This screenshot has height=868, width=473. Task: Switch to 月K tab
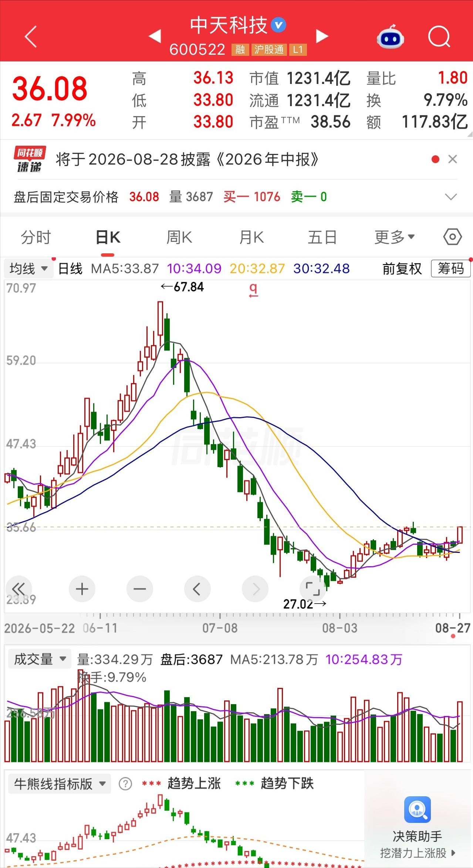252,237
